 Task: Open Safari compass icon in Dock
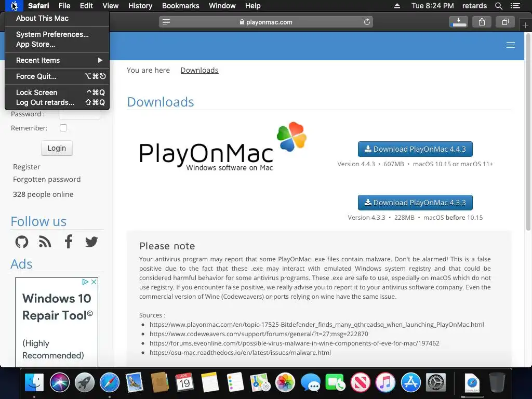coord(110,382)
